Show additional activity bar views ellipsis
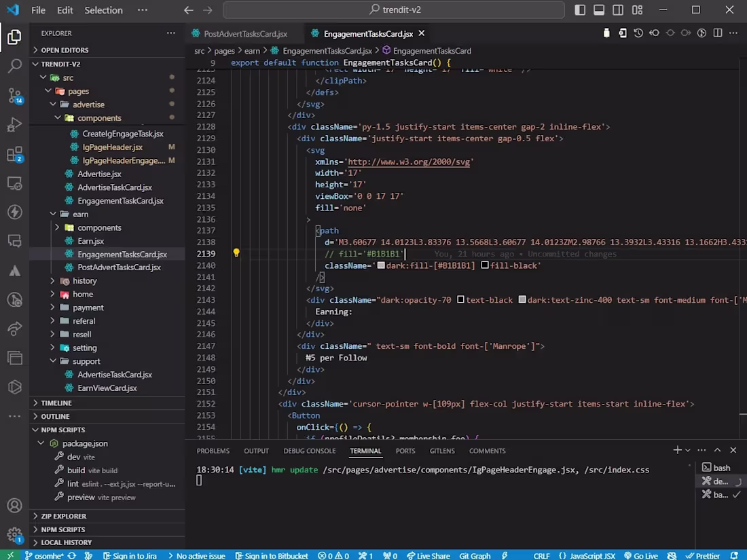 pos(14,416)
